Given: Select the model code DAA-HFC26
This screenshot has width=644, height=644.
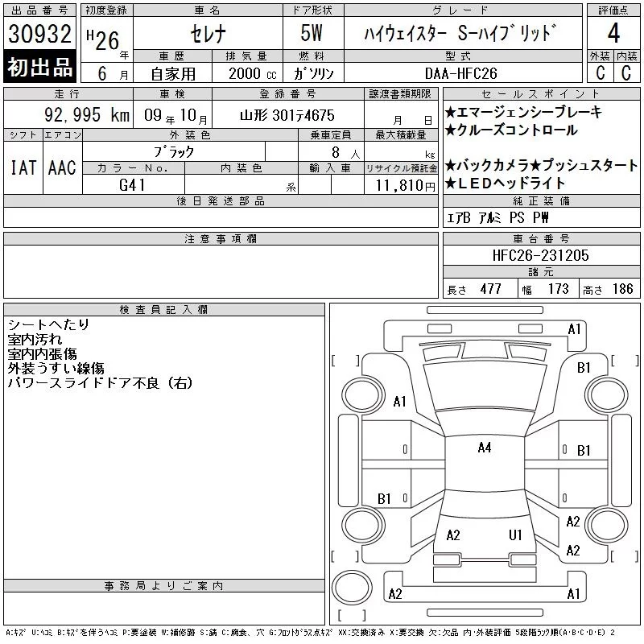Looking at the screenshot, I should pos(461,73).
